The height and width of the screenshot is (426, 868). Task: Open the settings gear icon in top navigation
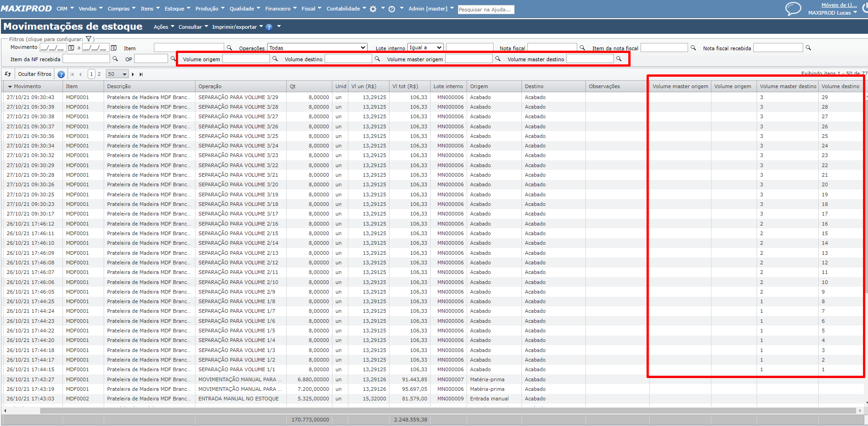(373, 9)
